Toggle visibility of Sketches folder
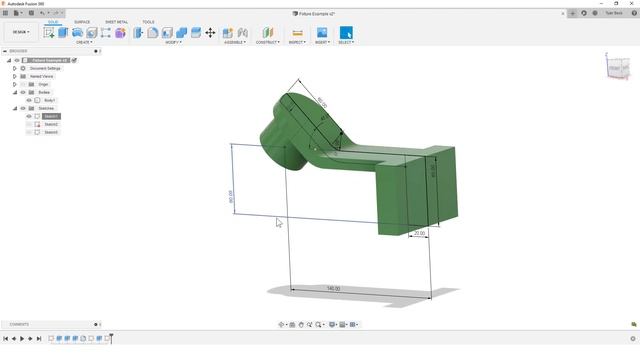Image resolution: width=640 pixels, height=360 pixels. (x=23, y=108)
